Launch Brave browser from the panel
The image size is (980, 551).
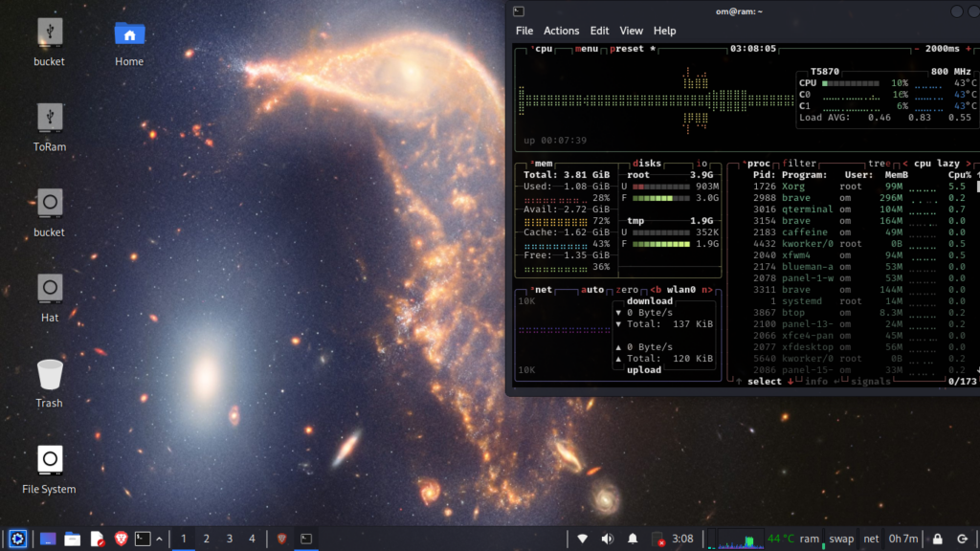(x=121, y=539)
